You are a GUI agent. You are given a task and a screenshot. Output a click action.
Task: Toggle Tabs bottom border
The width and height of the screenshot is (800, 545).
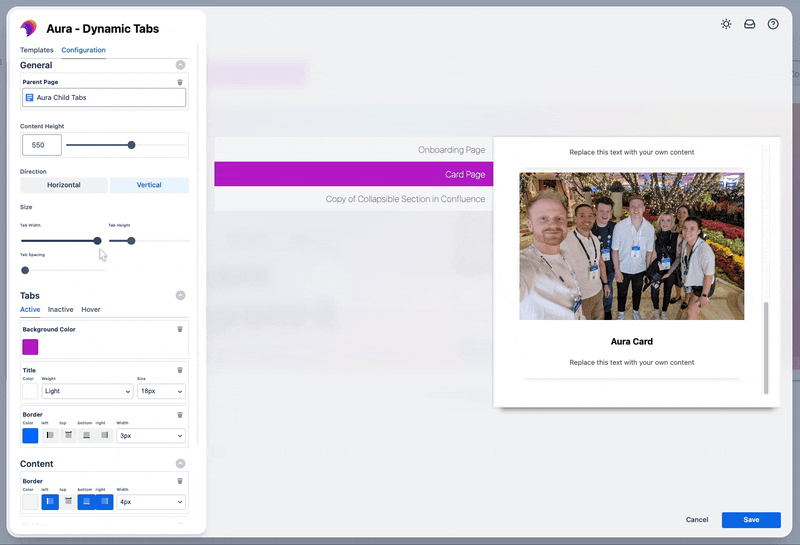click(x=86, y=435)
